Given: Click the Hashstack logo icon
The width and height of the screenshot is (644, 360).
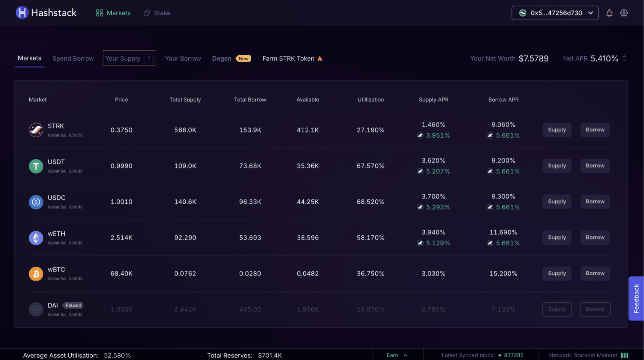Looking at the screenshot, I should [x=22, y=13].
